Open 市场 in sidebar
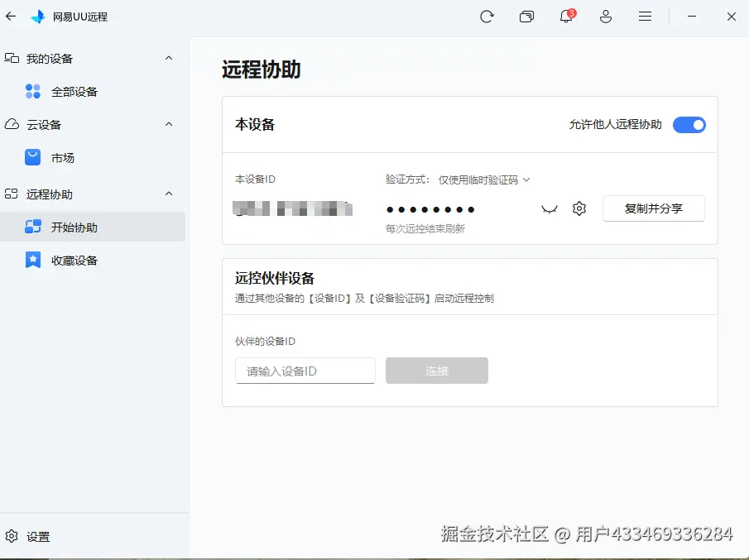Viewport: 749px width, 560px height. [93, 157]
